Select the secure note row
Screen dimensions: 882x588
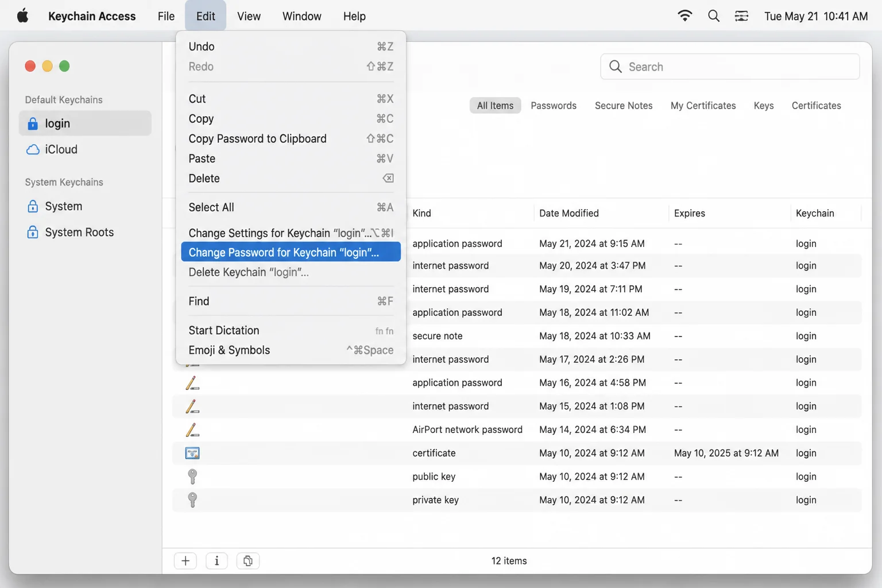(517, 336)
